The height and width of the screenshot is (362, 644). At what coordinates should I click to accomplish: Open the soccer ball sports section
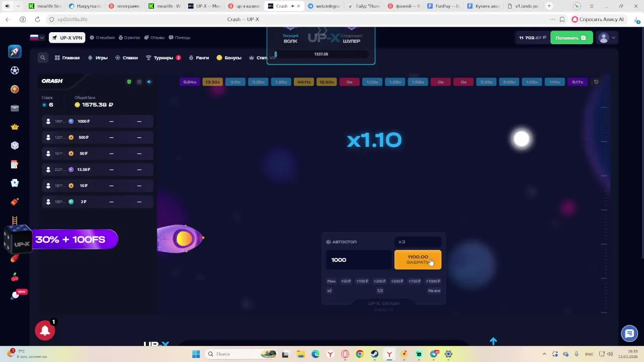click(15, 70)
